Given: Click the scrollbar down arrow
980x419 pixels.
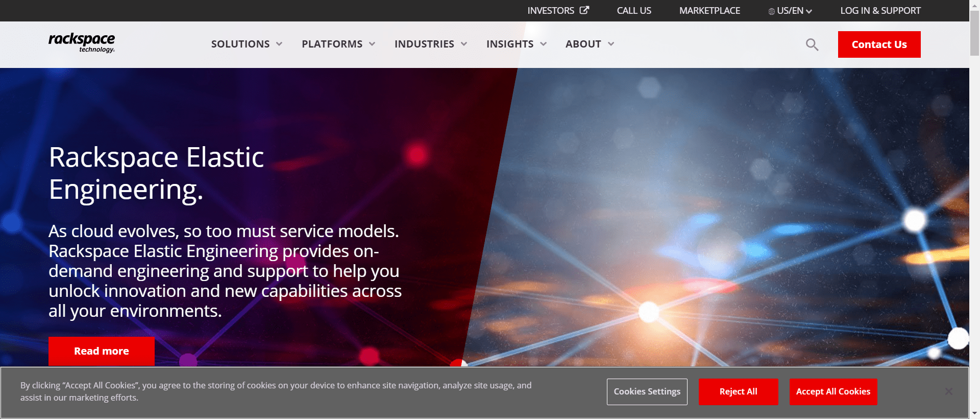Looking at the screenshot, I should 974,413.
